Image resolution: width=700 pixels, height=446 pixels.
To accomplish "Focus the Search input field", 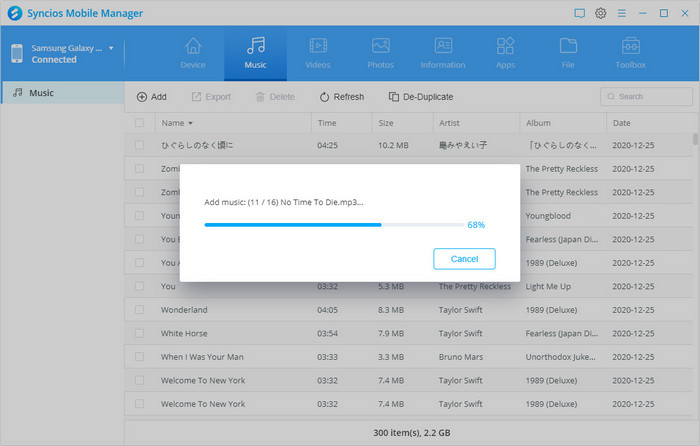I will 646,96.
